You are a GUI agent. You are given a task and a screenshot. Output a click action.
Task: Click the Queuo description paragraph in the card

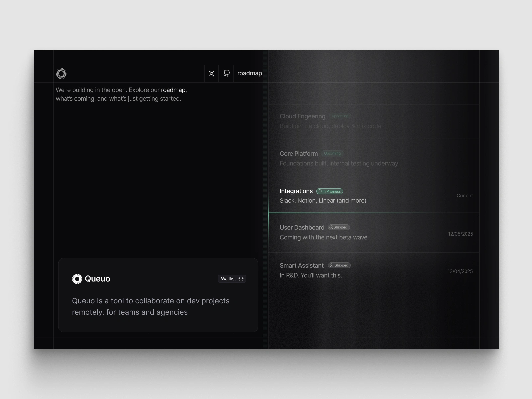(151, 306)
